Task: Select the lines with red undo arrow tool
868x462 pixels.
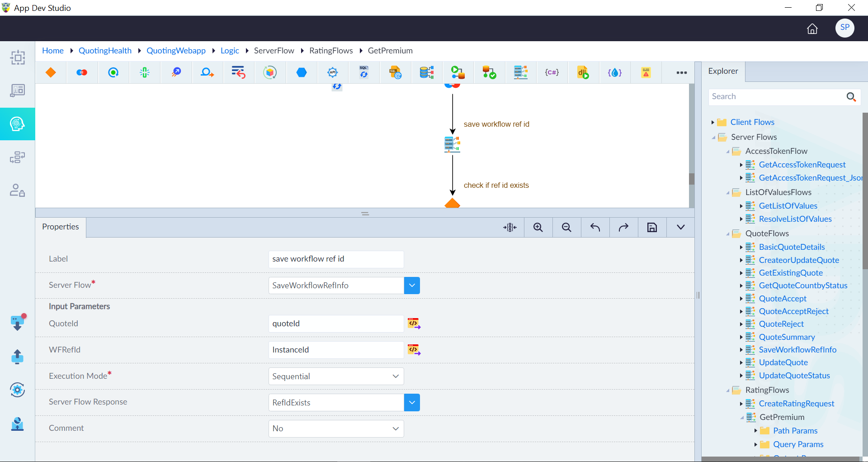Action: coord(238,72)
